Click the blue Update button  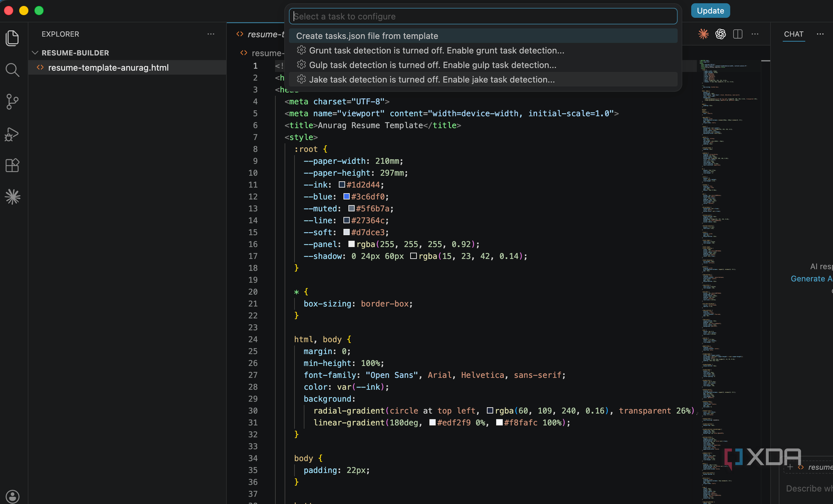[x=710, y=11]
